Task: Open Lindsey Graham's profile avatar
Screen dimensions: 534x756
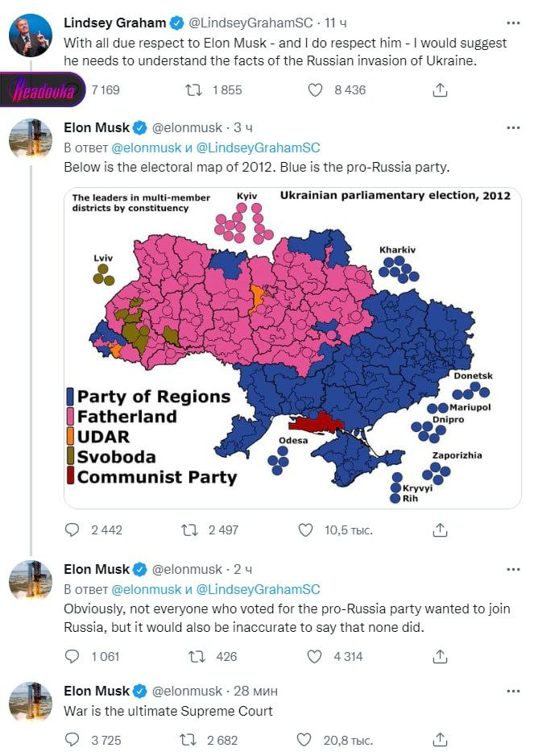Action: click(31, 36)
